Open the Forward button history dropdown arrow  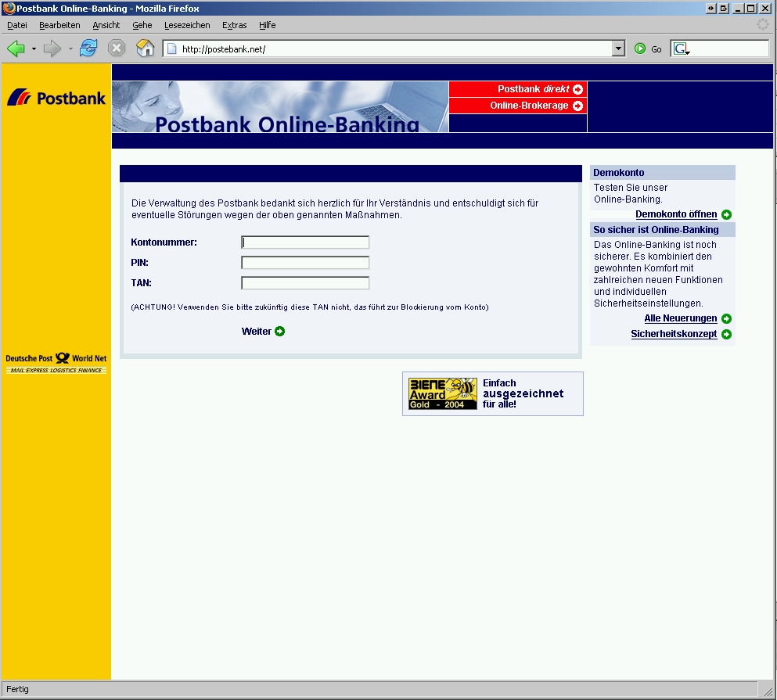click(70, 48)
